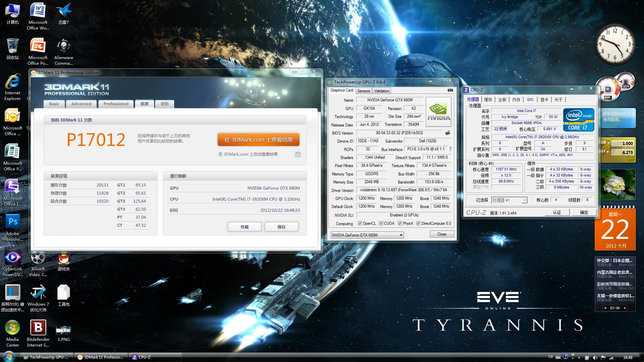Open Windows 7 优化大师 desktop icon
Image resolution: width=644 pixels, height=362 pixels.
(x=38, y=298)
